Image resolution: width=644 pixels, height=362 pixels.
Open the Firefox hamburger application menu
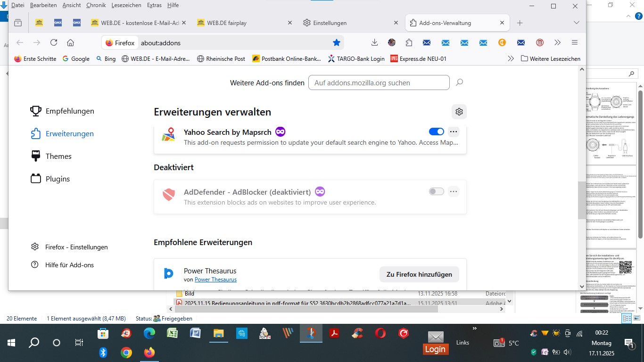pos(575,42)
